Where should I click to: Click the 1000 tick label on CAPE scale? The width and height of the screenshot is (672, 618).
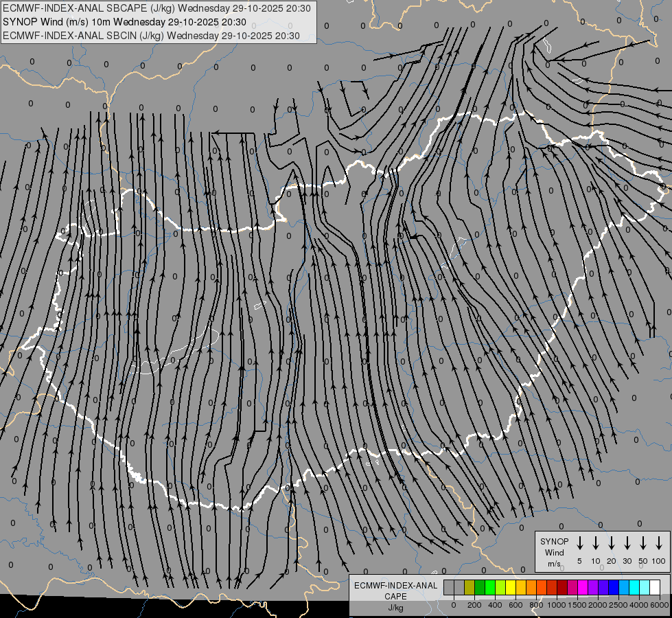tap(557, 605)
